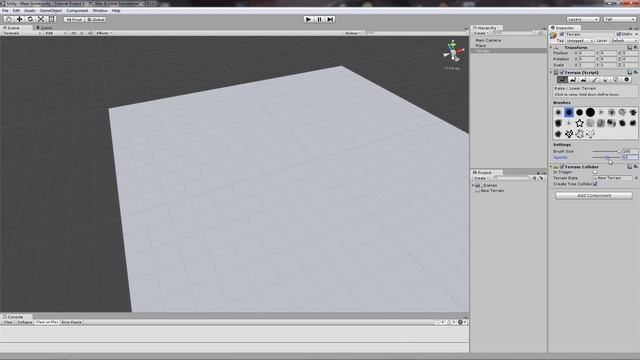Click the Play button

click(308, 19)
